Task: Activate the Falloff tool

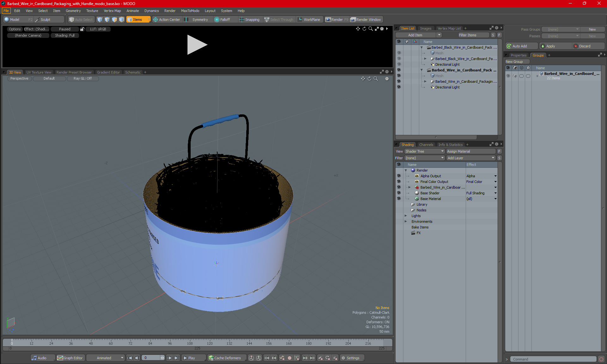Action: click(222, 20)
